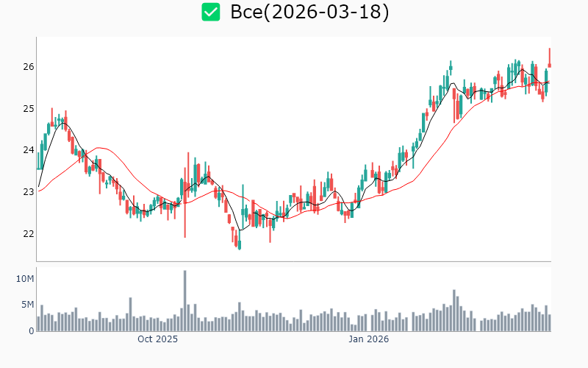
Task: Click the green checkmark icon beside the title
Action: (211, 12)
